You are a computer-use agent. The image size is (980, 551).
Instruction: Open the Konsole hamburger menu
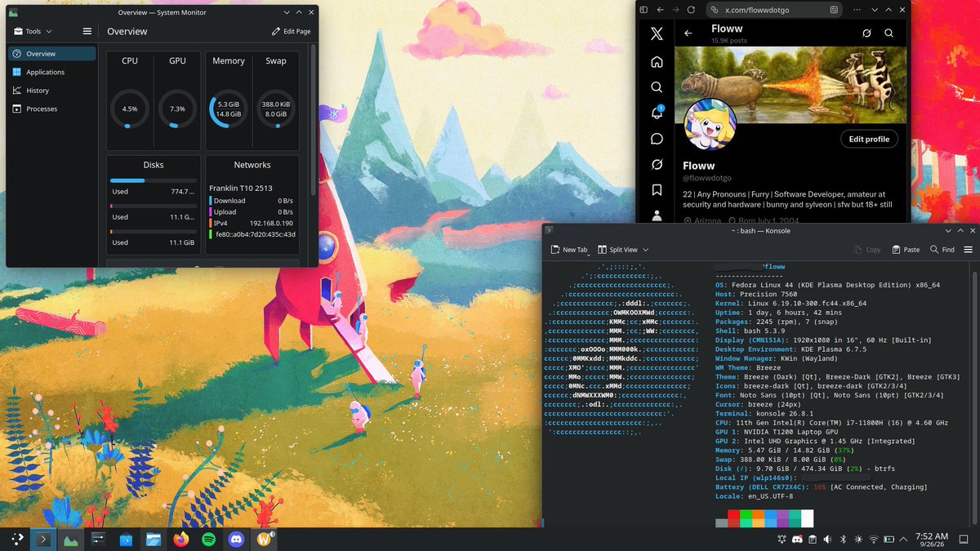[x=969, y=250]
